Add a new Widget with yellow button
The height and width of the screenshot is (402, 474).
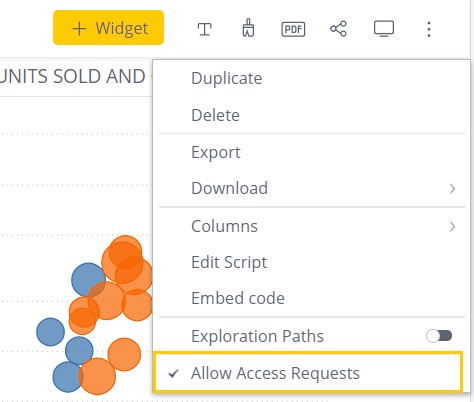click(x=108, y=27)
